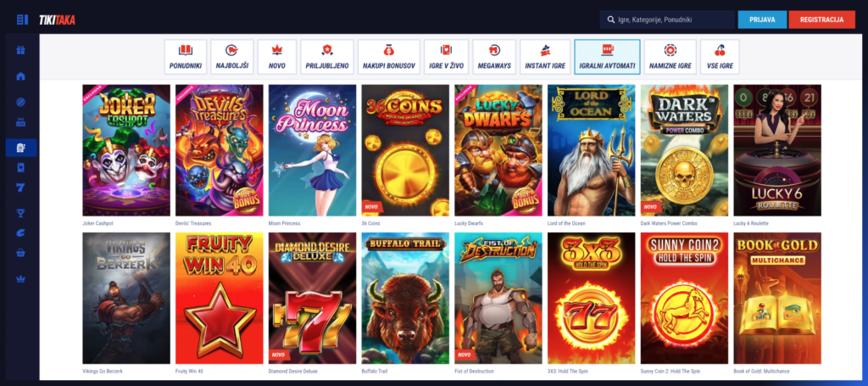Launch the Lucky 6 Roulette thumbnail

click(x=777, y=150)
